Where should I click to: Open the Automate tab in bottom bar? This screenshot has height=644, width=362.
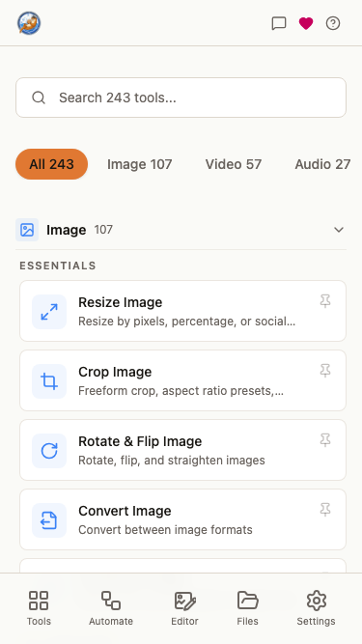[111, 608]
